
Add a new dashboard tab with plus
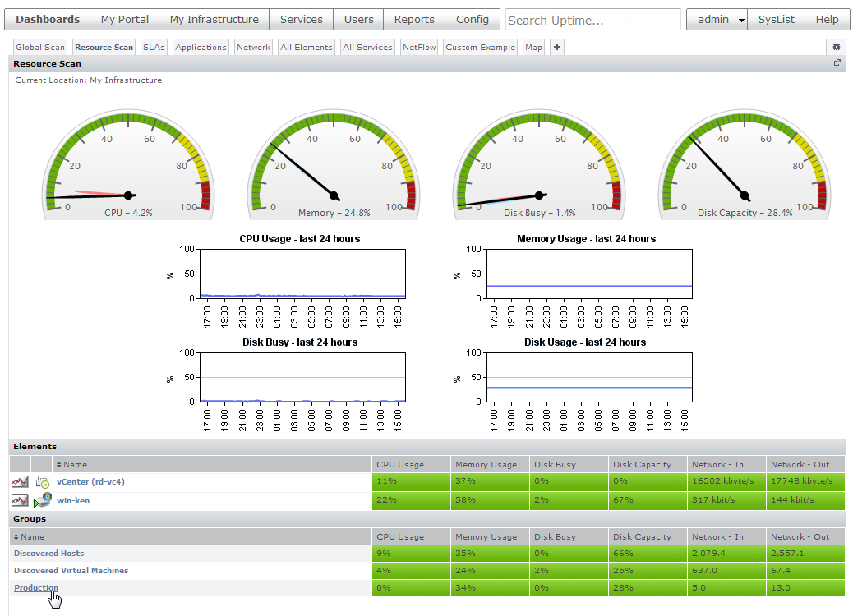pyautogui.click(x=557, y=48)
